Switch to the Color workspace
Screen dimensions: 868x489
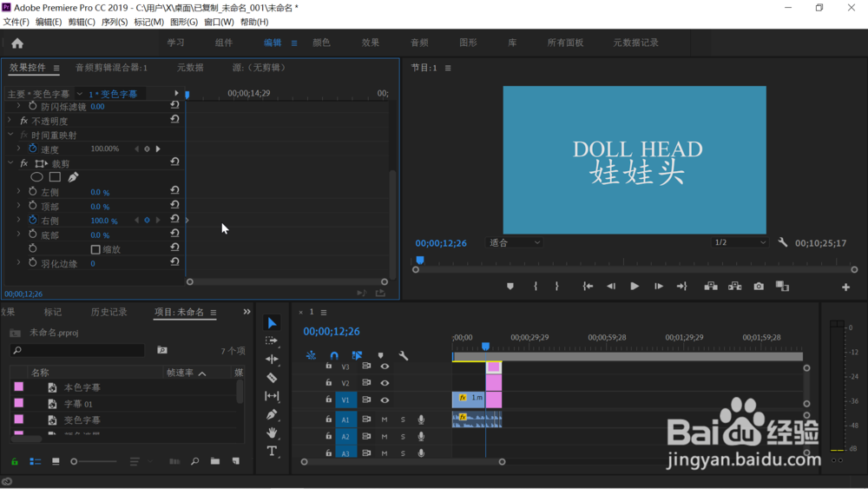[x=322, y=43]
